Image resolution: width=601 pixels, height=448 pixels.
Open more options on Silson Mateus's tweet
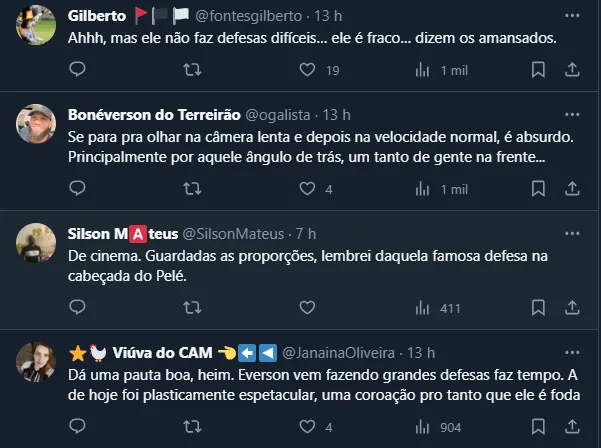(572, 233)
